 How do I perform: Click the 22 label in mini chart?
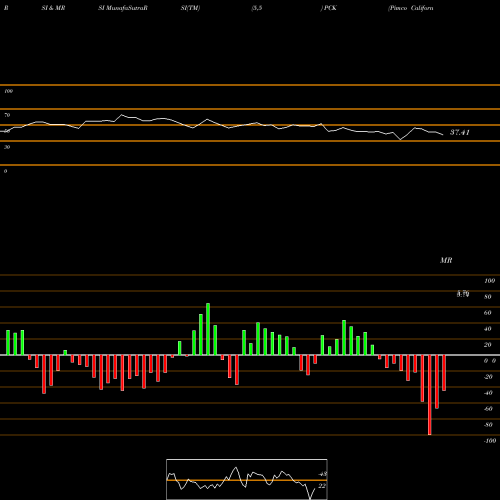pyautogui.click(x=322, y=486)
